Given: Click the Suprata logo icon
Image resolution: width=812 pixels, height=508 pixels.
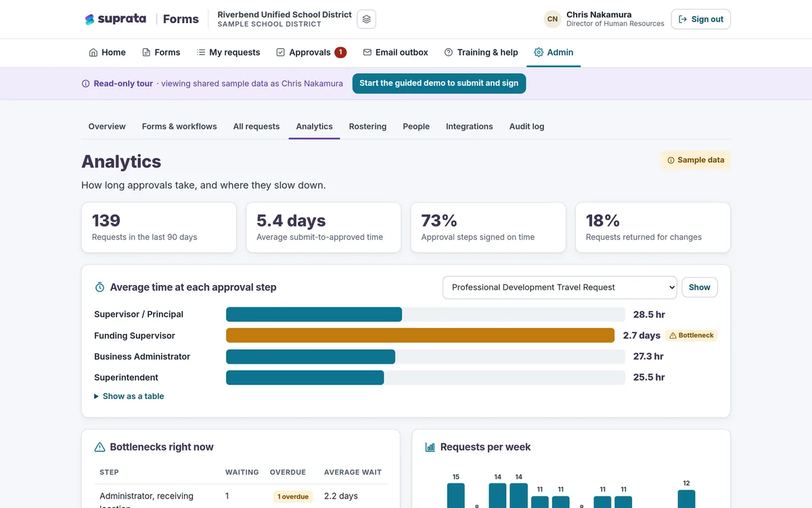Looking at the screenshot, I should 89,20.
